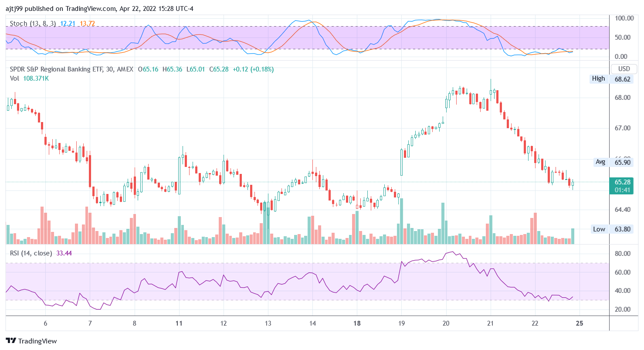Click 68.00 on the price axis
The height and width of the screenshot is (350, 644).
(x=623, y=97)
